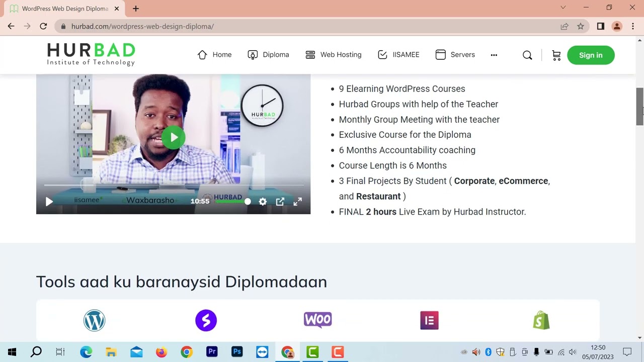Open the site search magnifier icon

tap(527, 55)
